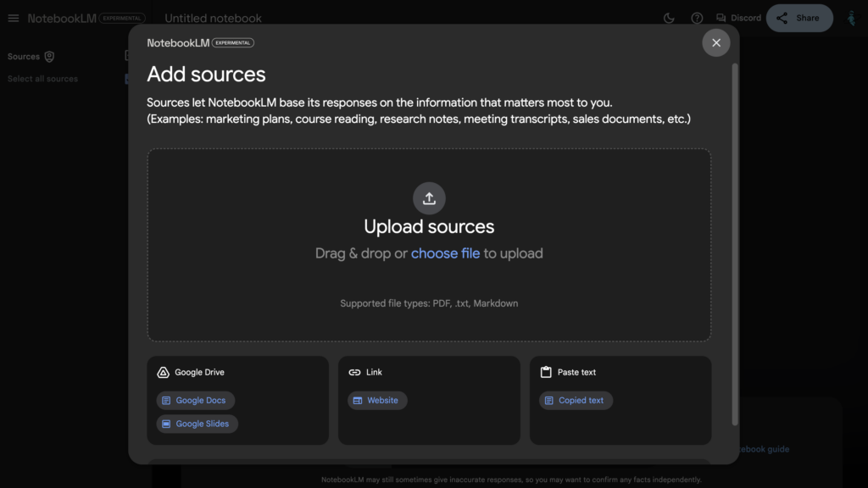This screenshot has width=868, height=488.
Task: Choose the Copied text option
Action: tap(575, 401)
